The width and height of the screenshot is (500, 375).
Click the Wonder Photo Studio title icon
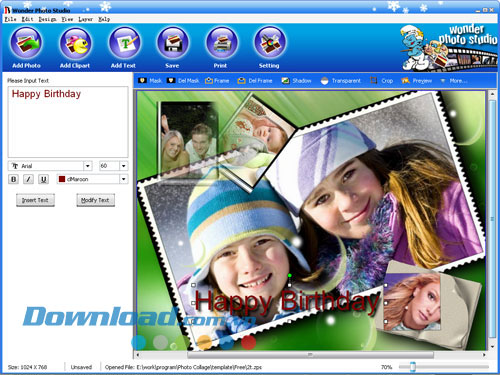(7, 10)
